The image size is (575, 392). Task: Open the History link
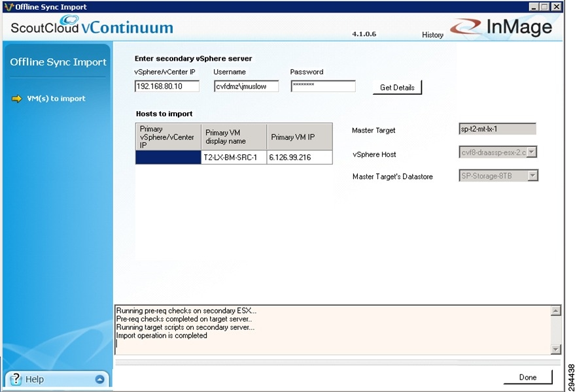click(432, 35)
